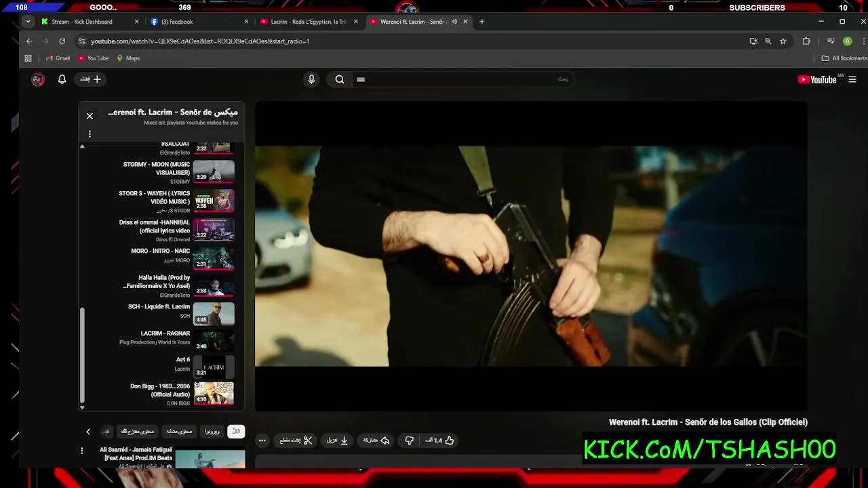
Task: View site information icon in address bar
Action: [x=82, y=41]
